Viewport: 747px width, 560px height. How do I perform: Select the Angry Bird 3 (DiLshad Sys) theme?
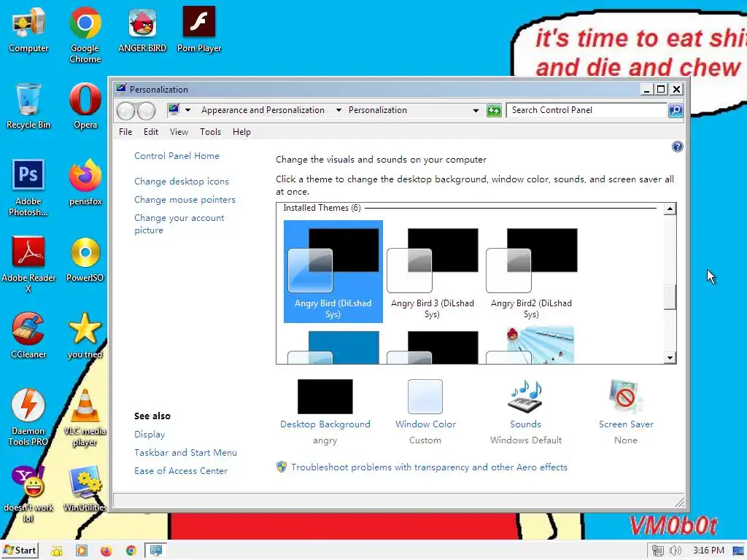click(432, 271)
